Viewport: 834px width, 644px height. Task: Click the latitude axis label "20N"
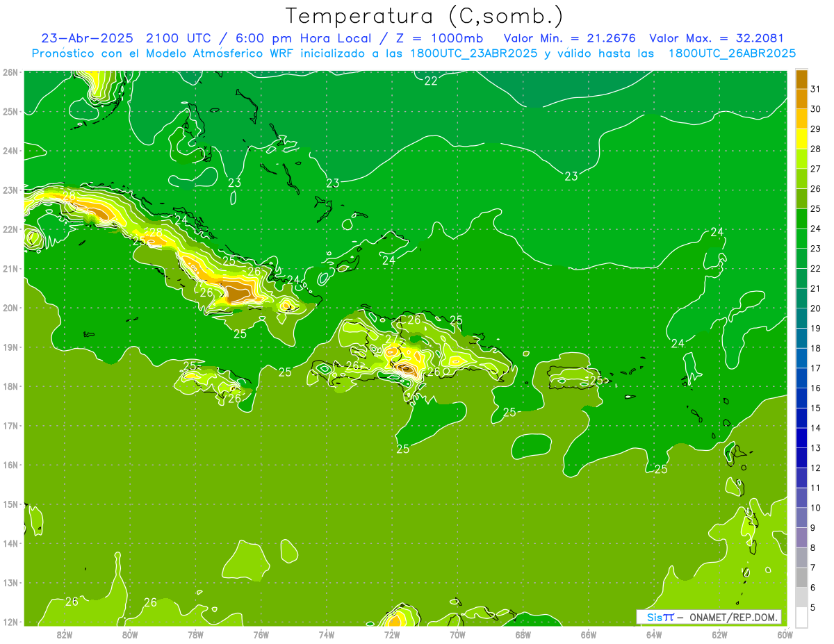11,308
